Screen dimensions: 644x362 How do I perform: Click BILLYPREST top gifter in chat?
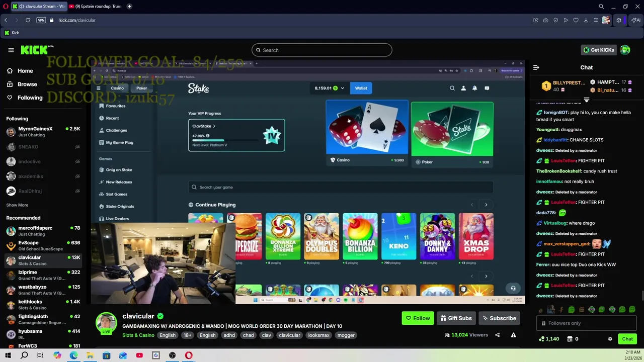pos(563,86)
